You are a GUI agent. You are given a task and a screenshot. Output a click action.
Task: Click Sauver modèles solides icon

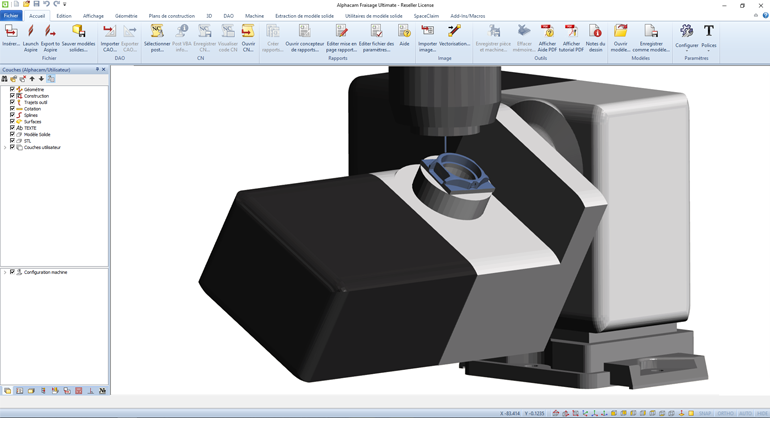click(78, 33)
